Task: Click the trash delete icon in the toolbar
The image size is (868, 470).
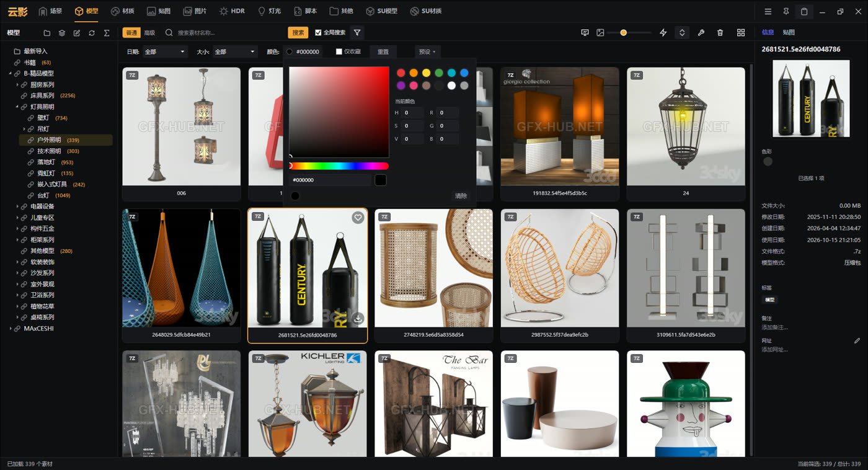Action: coord(720,32)
